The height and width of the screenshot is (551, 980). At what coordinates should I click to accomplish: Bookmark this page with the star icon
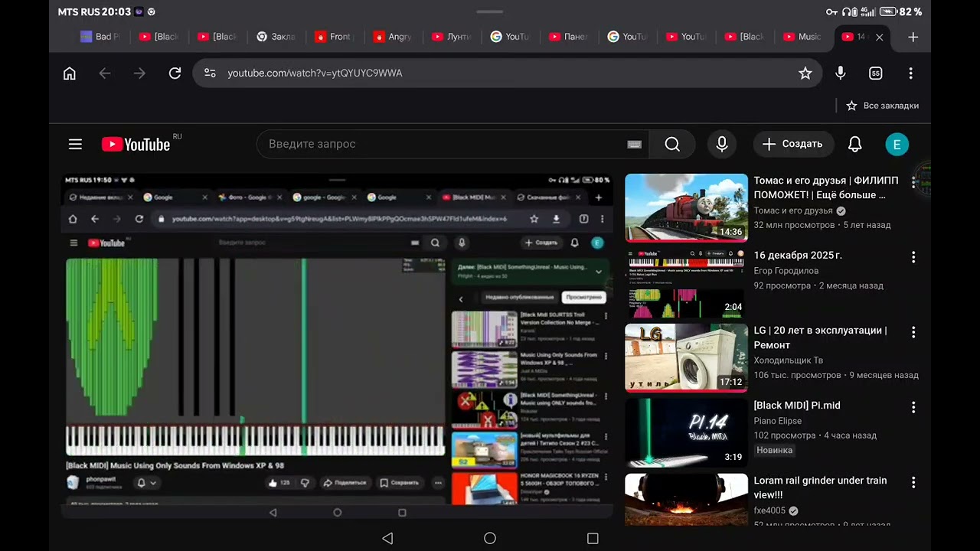click(805, 73)
